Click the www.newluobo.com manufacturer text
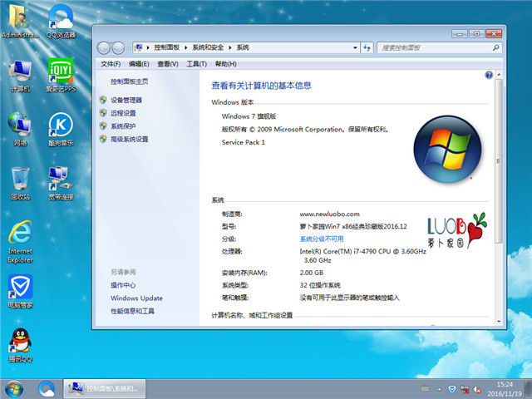This screenshot has height=399, width=532. click(329, 214)
